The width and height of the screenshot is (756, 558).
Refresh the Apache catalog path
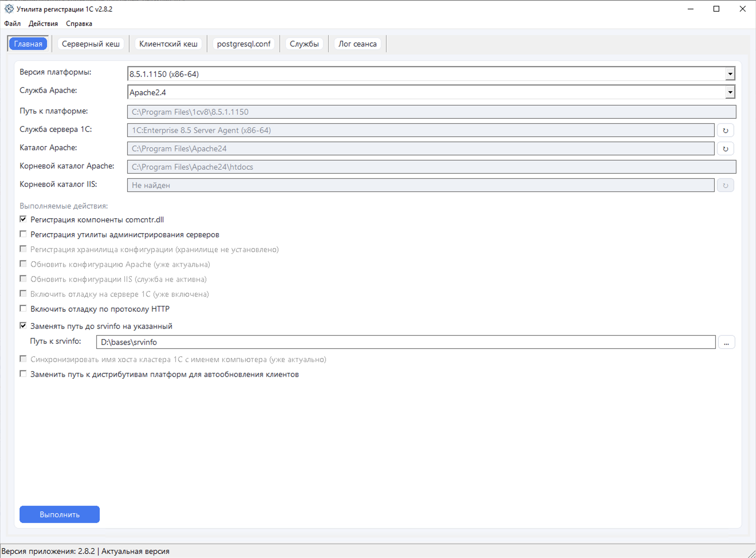725,149
